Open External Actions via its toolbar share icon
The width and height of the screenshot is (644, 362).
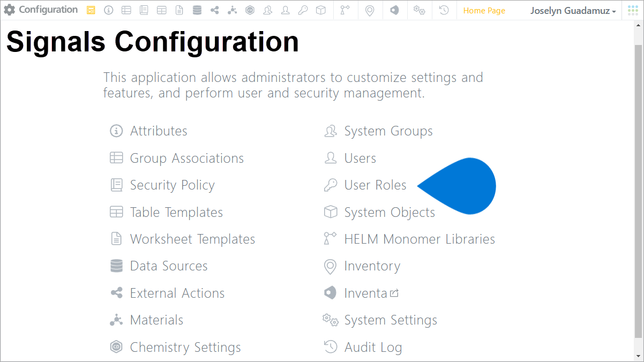(x=215, y=10)
